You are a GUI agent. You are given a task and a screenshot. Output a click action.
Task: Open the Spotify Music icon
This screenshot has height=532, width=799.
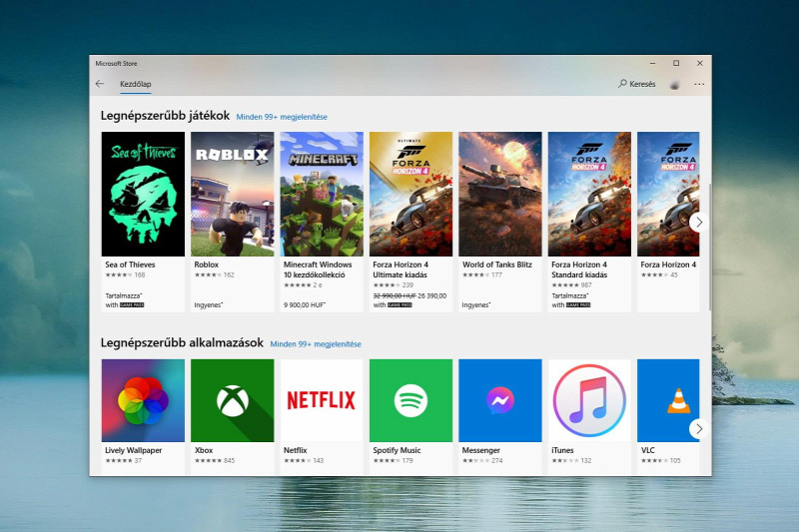pos(410,400)
